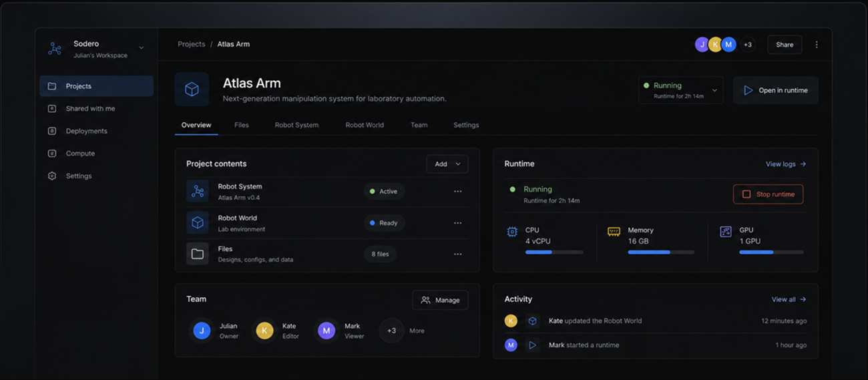Click the K avatar in the header
Image resolution: width=868 pixels, height=380 pixels.
coord(716,45)
